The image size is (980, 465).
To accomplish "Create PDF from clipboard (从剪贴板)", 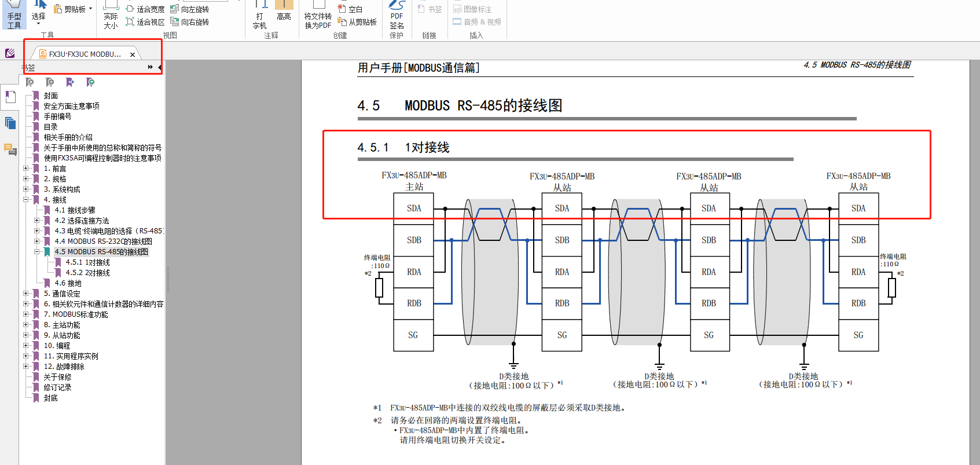I will click(x=342, y=22).
